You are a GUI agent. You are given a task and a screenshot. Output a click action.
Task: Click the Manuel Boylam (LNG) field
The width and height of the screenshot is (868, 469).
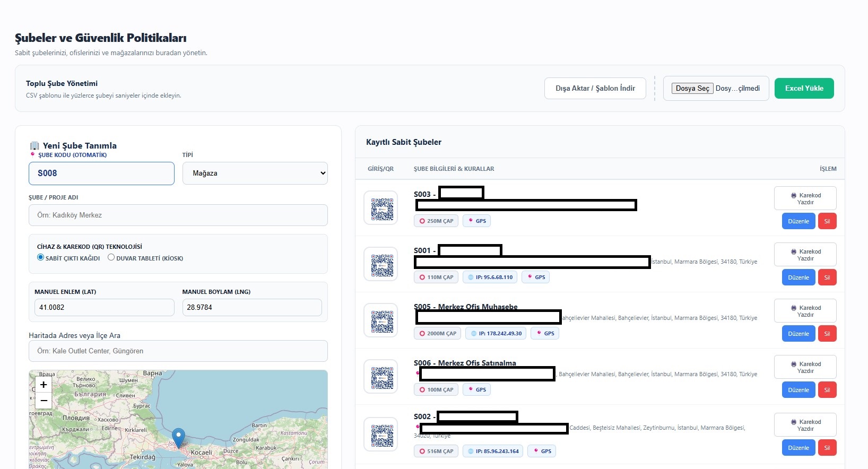pos(252,307)
